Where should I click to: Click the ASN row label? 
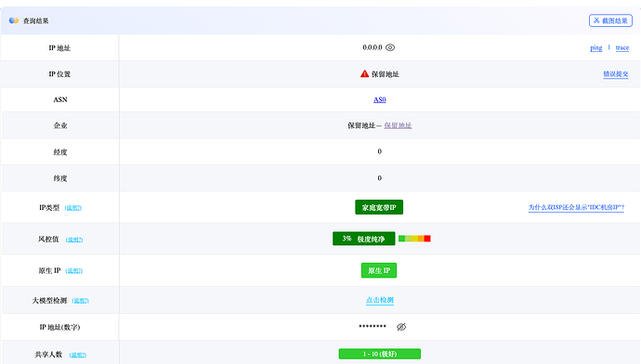[x=60, y=99]
